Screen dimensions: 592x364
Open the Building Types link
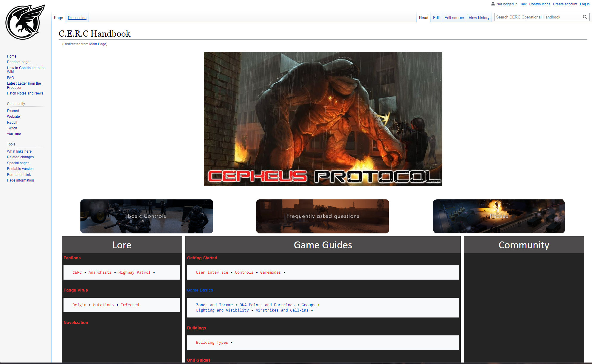(212, 342)
